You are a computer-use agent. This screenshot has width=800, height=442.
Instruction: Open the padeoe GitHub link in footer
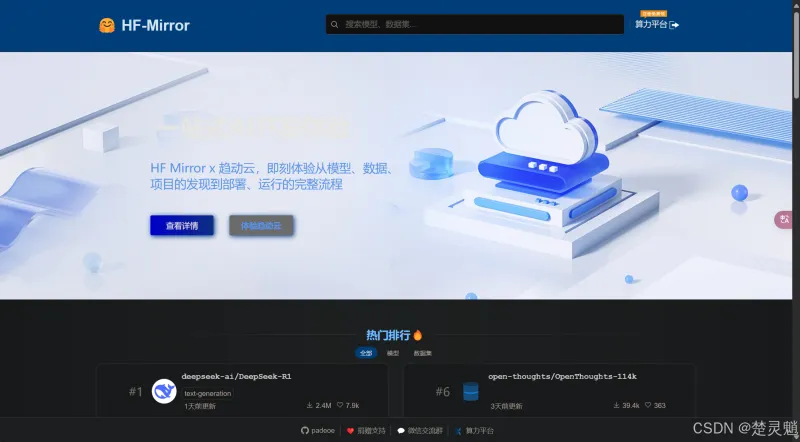(318, 430)
